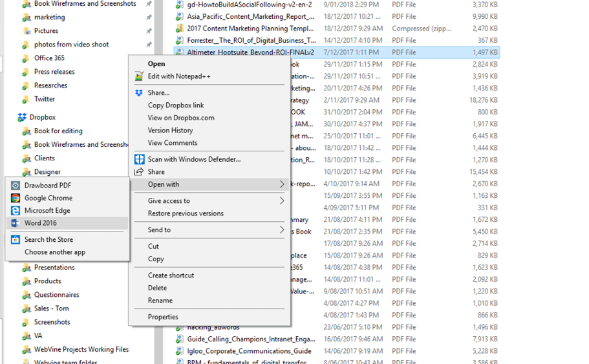Click the Notepad++ icon in context menu
This screenshot has width=589, height=364.
(x=139, y=76)
